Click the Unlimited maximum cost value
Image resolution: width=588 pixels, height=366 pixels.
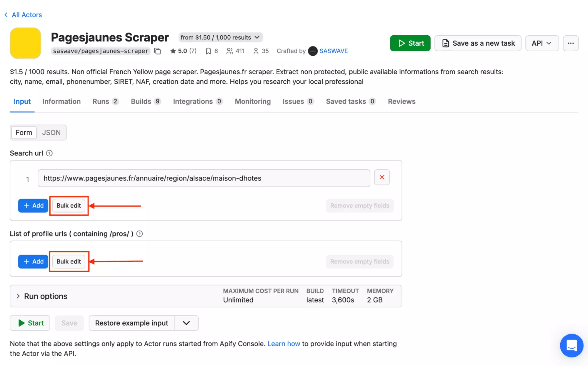click(x=238, y=300)
